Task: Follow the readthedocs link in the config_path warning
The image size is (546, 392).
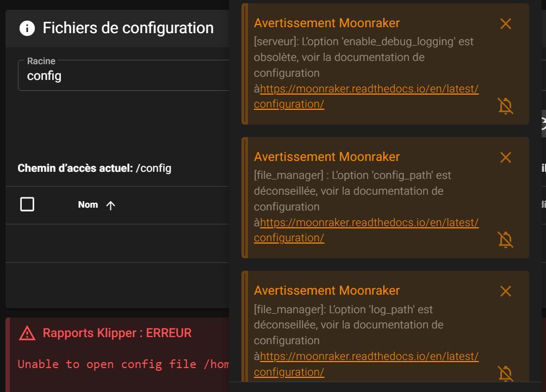Action: tap(366, 230)
